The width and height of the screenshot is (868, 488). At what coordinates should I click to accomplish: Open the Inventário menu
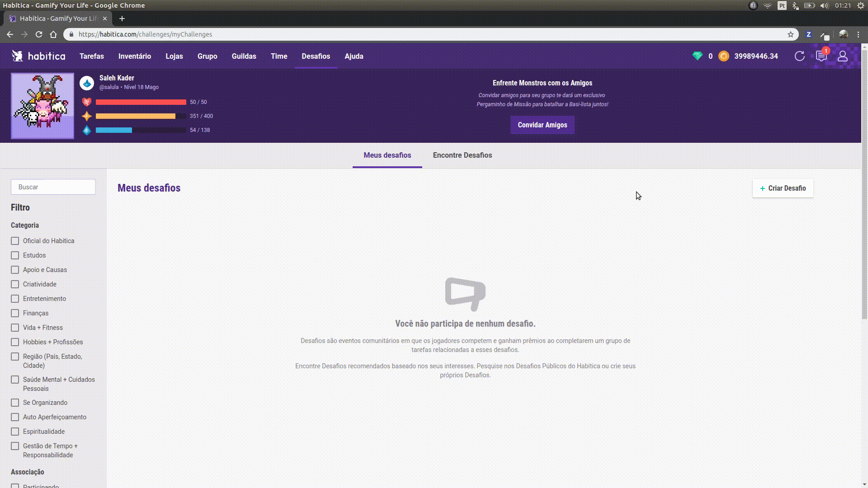click(x=135, y=56)
